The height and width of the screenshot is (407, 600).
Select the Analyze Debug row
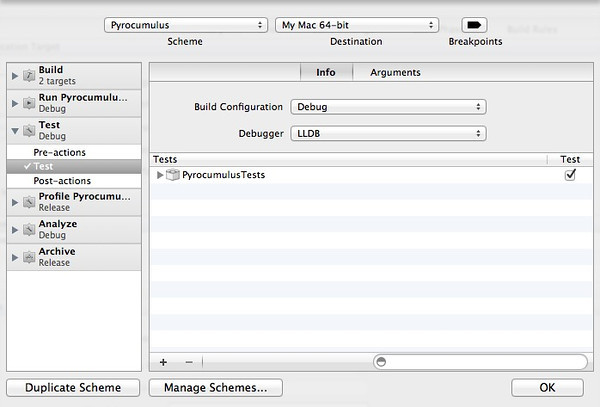(74, 230)
